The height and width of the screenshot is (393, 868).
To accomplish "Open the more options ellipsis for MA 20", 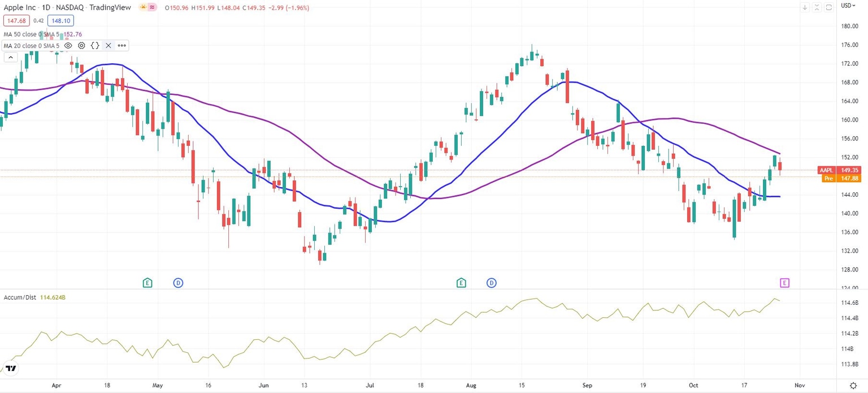I will pyautogui.click(x=121, y=45).
